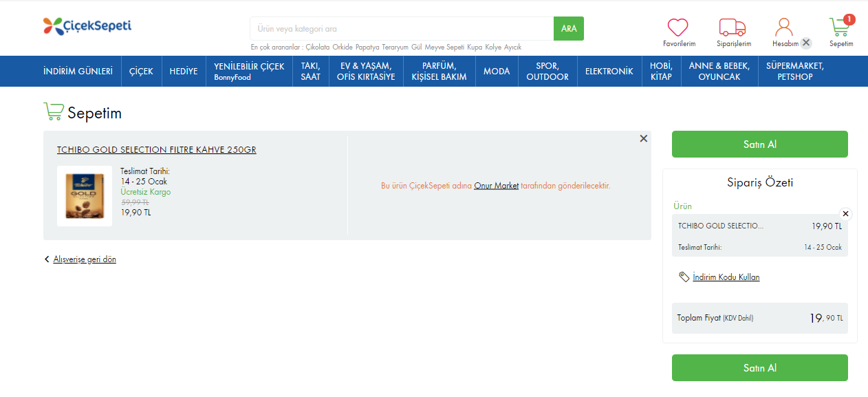Open HEDİYE category menu
The image size is (868, 397).
184,72
